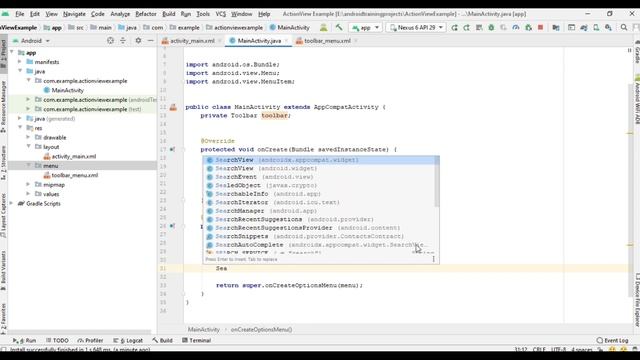Image resolution: width=640 pixels, height=360 pixels.
Task: Toggle the Layout Captures side panel
Action: pyautogui.click(x=3, y=216)
